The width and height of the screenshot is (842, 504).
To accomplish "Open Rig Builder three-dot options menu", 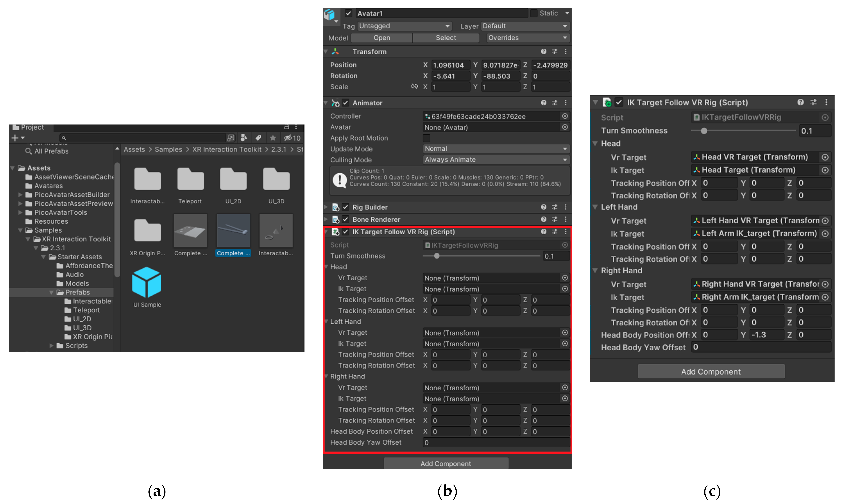I will 565,207.
